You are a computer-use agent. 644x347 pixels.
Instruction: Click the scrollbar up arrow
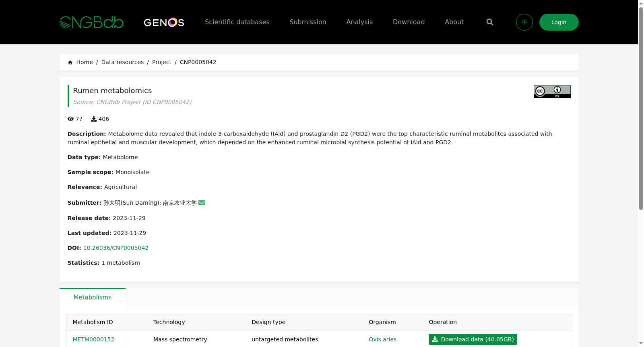point(641,3)
